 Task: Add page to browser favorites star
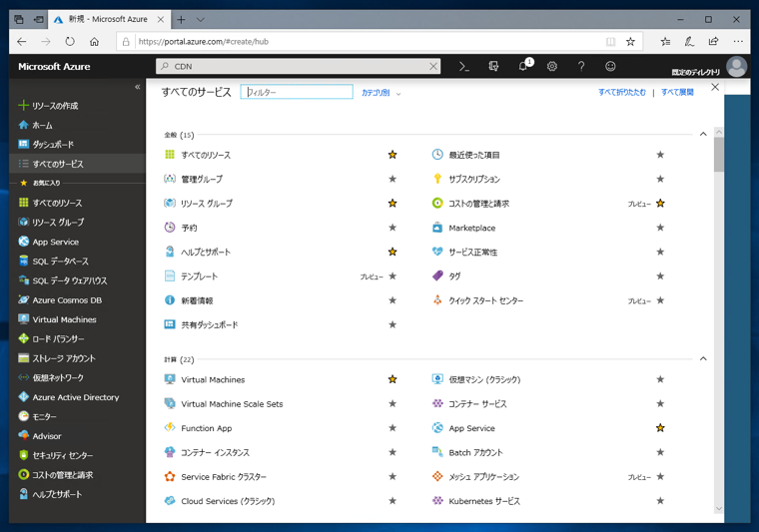pyautogui.click(x=630, y=42)
